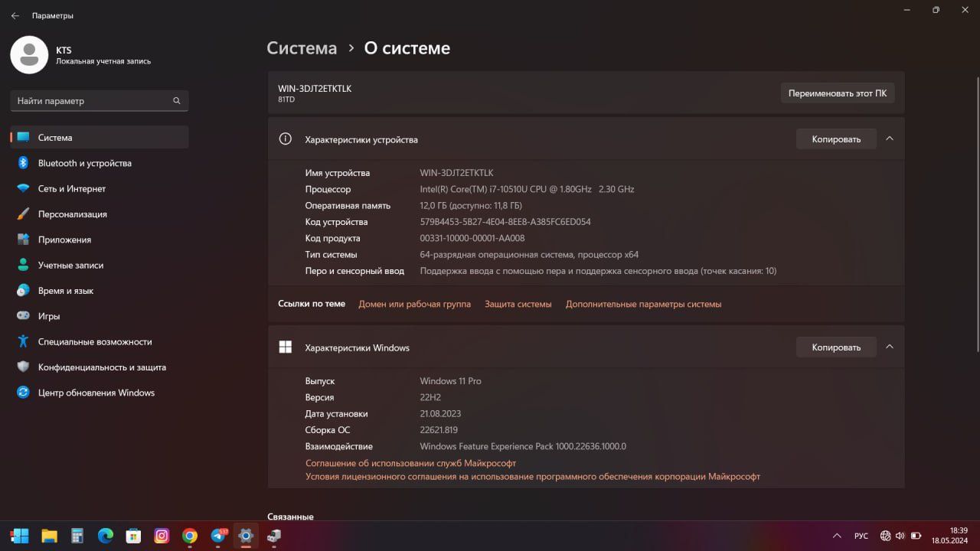Open Время и язык settings
The height and width of the screenshot is (551, 980).
pos(100,291)
